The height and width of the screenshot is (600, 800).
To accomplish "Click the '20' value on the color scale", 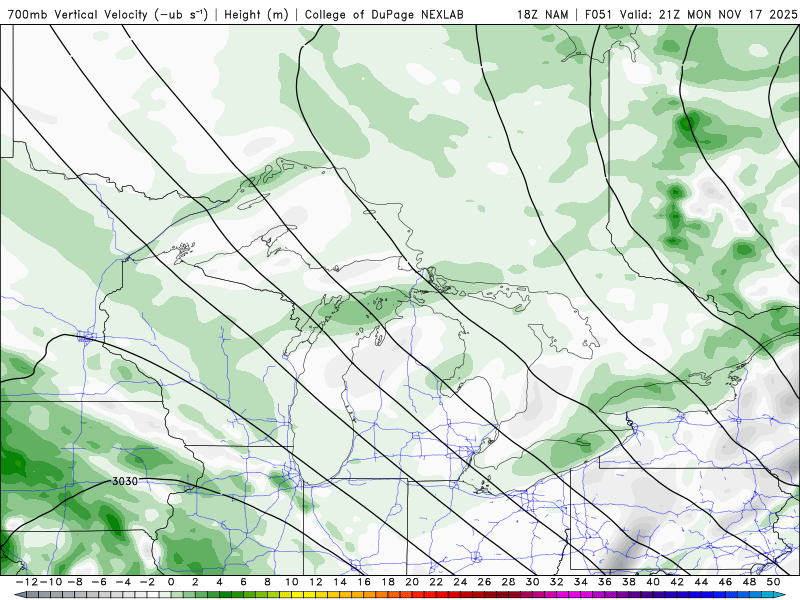I will [x=412, y=582].
